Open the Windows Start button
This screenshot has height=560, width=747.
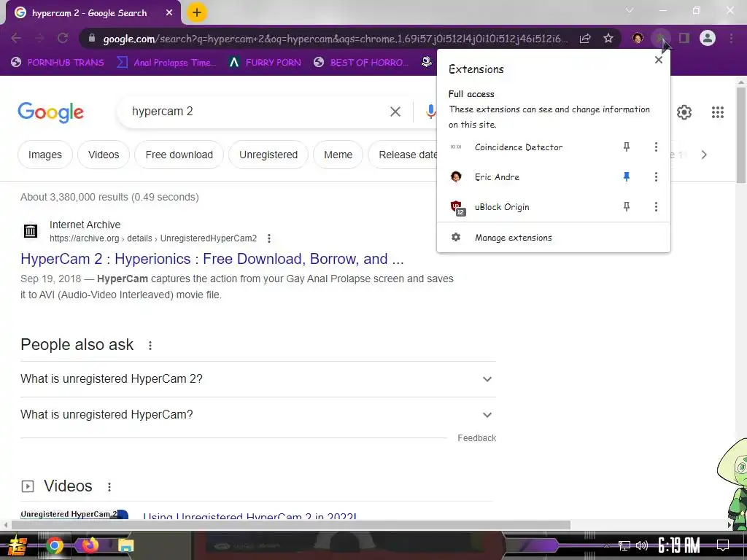coord(18,545)
